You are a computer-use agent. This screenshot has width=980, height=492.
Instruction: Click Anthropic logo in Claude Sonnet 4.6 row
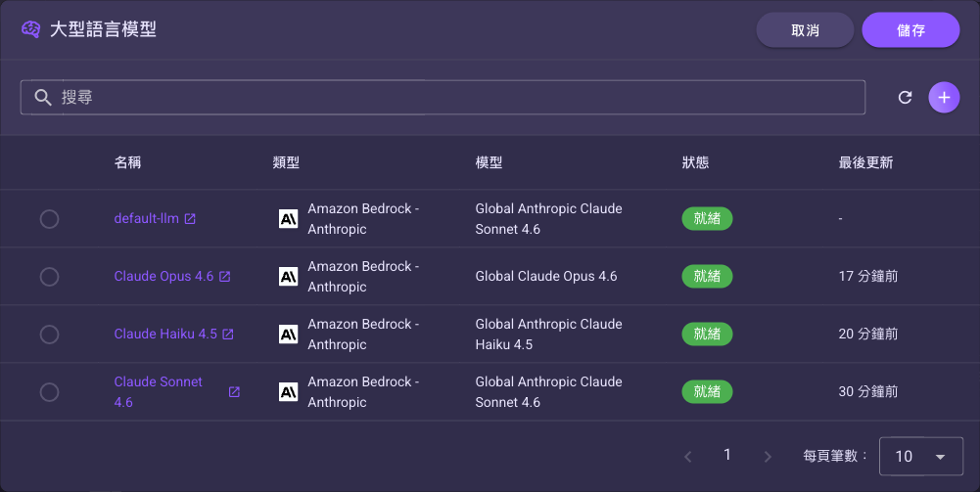tap(288, 392)
